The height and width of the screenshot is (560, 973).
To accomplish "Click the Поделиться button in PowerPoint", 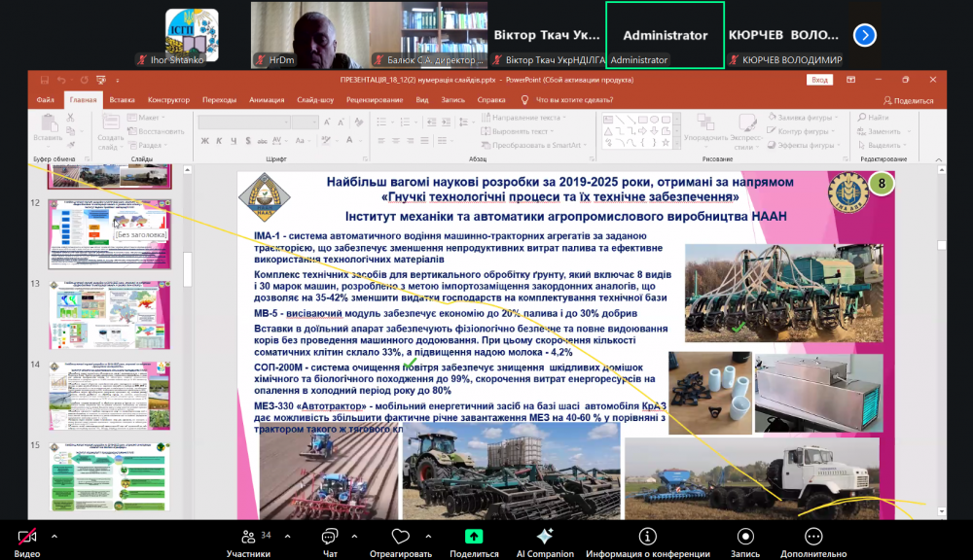I will coord(908,100).
